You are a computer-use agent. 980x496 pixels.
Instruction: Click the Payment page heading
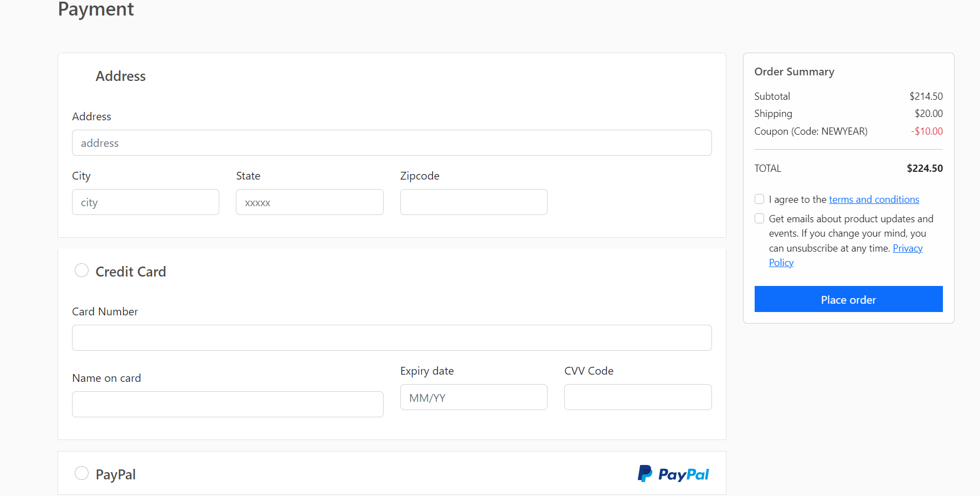(96, 9)
